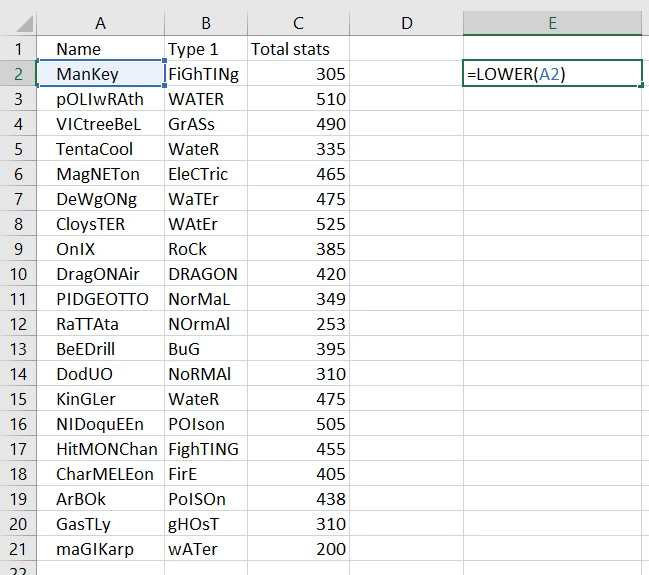This screenshot has width=649, height=575.
Task: Select the cell containing KinGLer
Action: click(x=101, y=399)
